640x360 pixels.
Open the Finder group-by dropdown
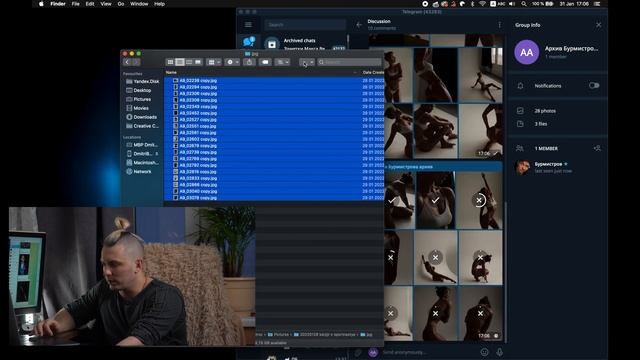pyautogui.click(x=214, y=62)
